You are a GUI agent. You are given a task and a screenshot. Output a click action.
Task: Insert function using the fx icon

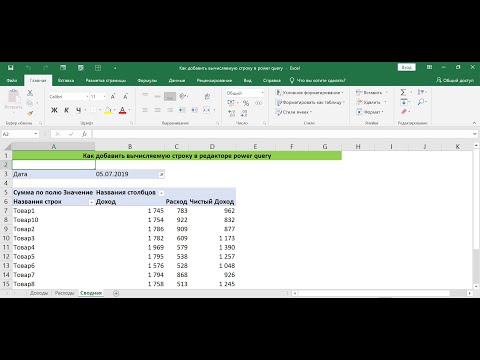click(x=85, y=134)
